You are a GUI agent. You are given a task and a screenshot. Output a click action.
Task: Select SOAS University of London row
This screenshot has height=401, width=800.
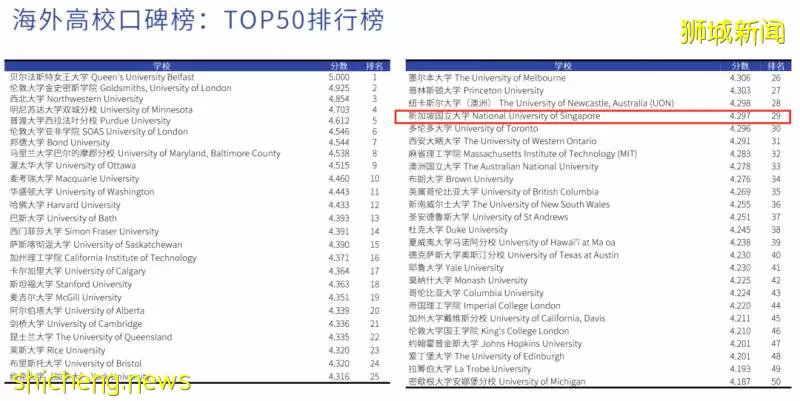pos(99,132)
